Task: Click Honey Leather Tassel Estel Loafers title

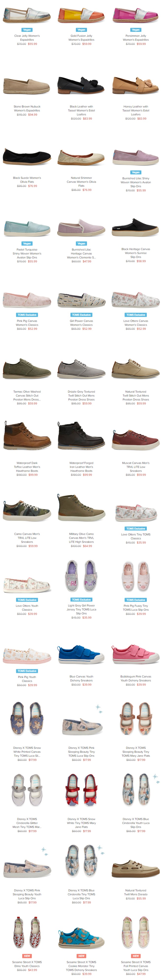Action: pos(136,110)
